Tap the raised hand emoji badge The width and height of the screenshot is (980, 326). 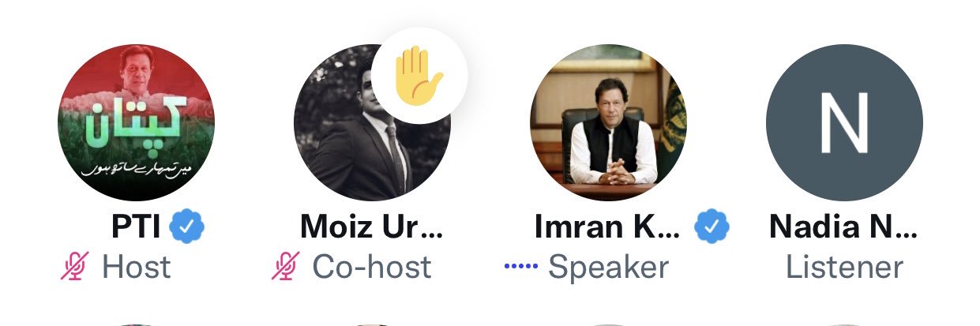coord(419,77)
